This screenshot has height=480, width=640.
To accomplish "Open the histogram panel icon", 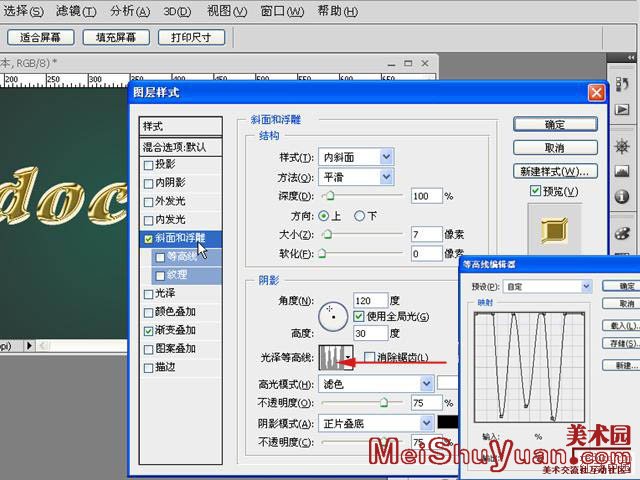I will click(621, 168).
